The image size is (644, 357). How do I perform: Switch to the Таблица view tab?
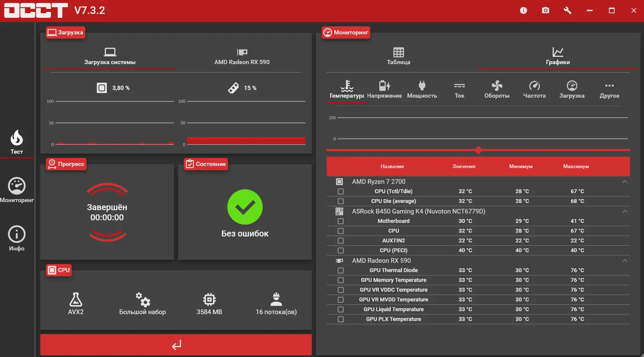pyautogui.click(x=398, y=56)
